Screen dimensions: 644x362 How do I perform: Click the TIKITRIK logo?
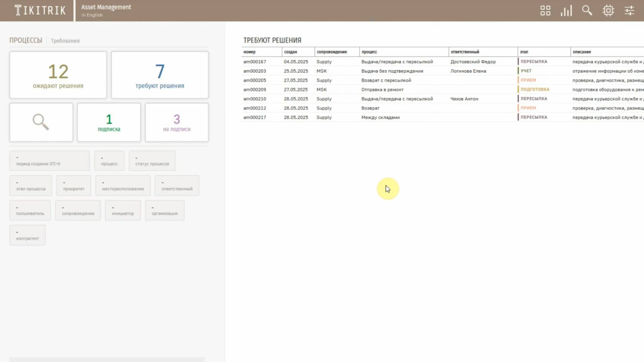point(40,10)
